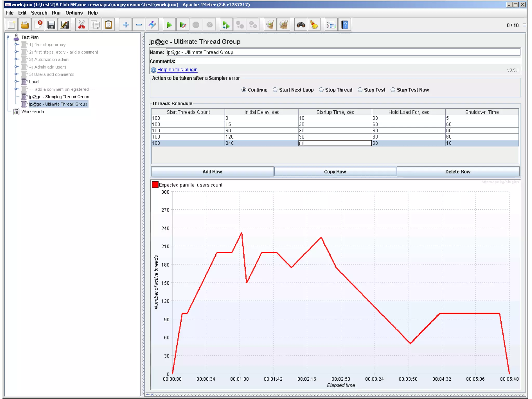Select the Start Next Loop option
This screenshot has height=399, width=532.
[x=275, y=90]
